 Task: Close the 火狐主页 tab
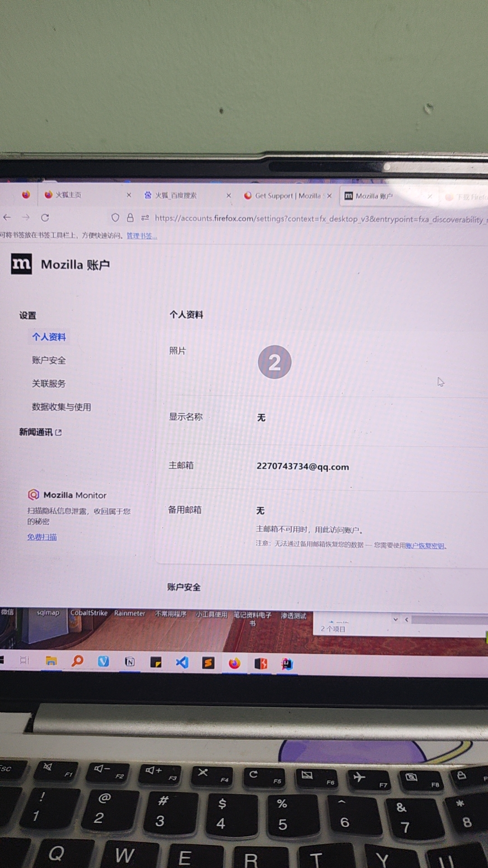pyautogui.click(x=129, y=195)
